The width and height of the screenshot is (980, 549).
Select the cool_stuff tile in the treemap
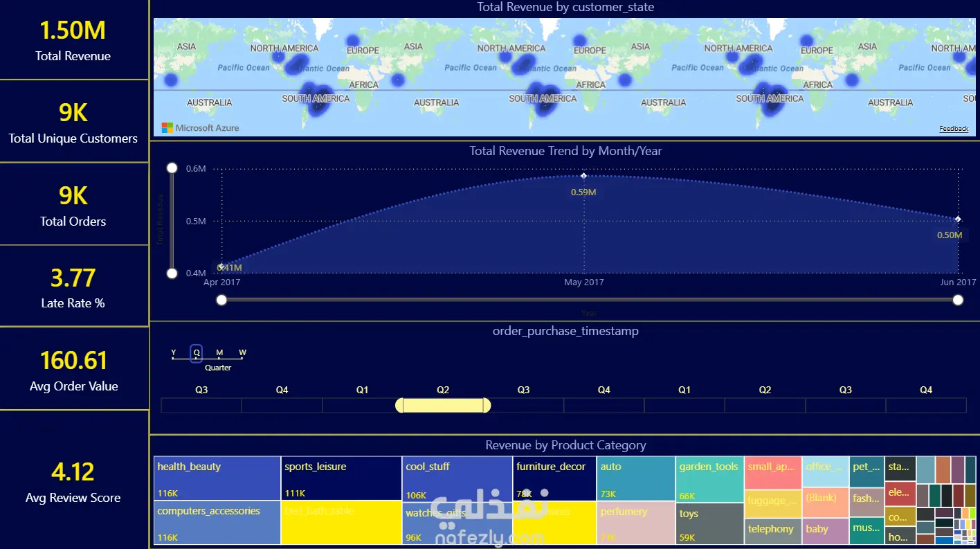tap(457, 478)
